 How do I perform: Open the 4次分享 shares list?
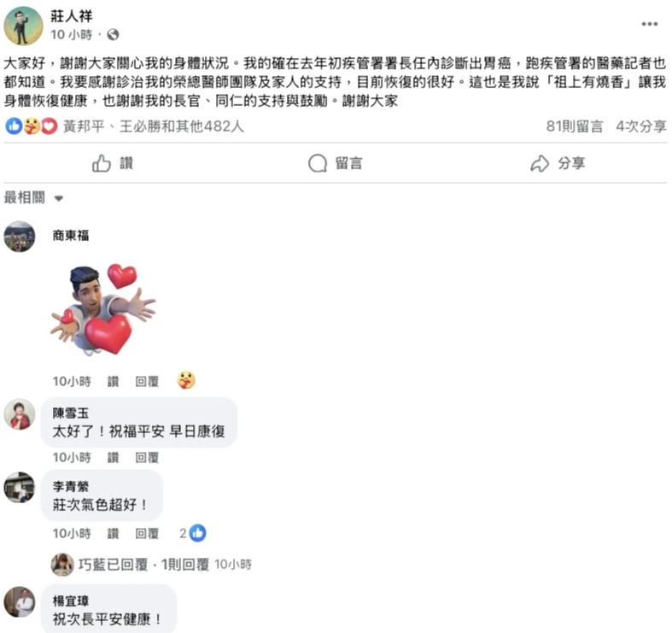(641, 126)
